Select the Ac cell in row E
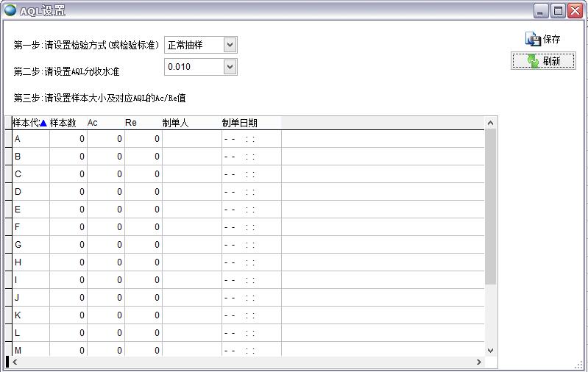 click(x=105, y=210)
